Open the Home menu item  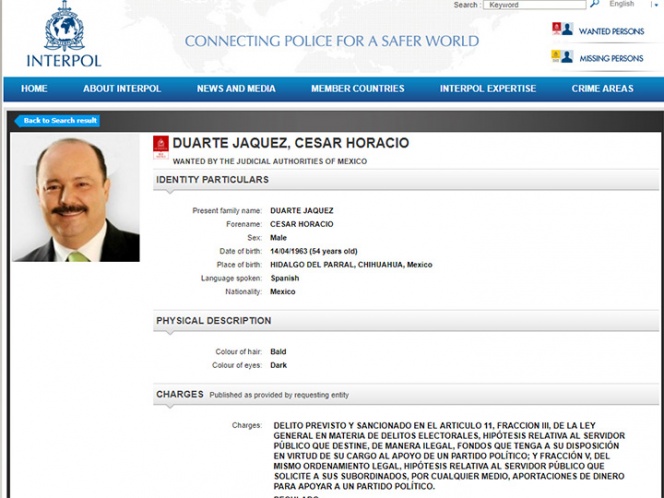[34, 89]
